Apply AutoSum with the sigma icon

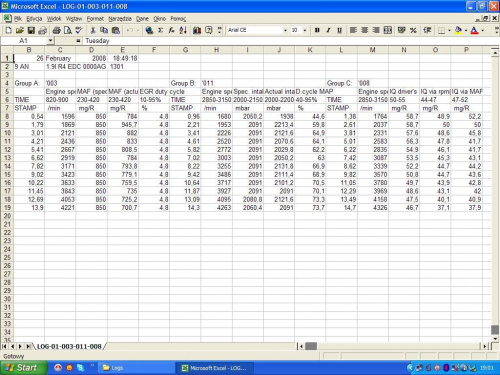pos(160,30)
